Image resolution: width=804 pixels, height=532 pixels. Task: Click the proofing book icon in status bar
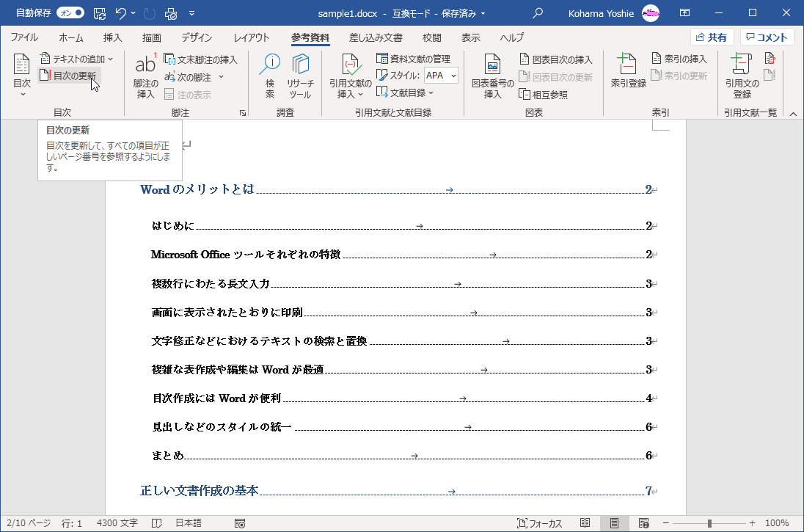(x=157, y=523)
